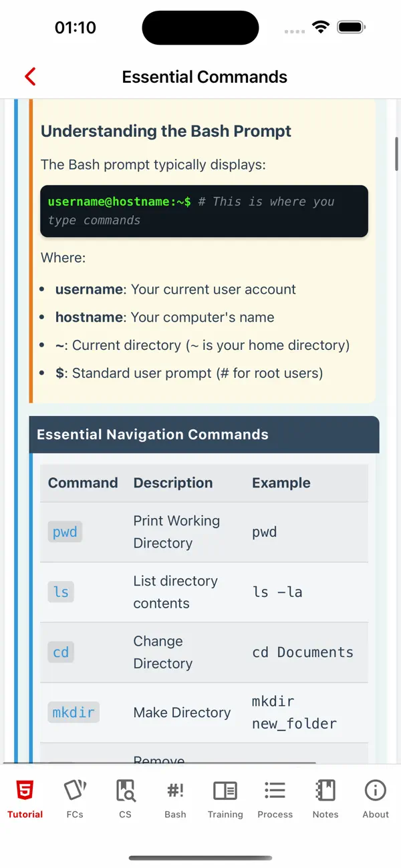Select the Notes tab label

pyautogui.click(x=325, y=815)
